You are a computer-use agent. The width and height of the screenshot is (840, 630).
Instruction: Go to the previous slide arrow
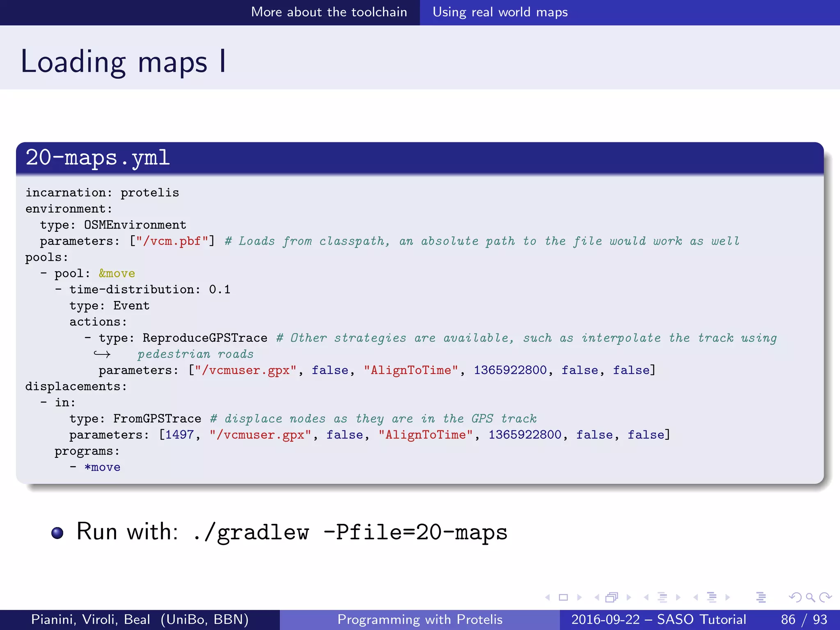[547, 598]
